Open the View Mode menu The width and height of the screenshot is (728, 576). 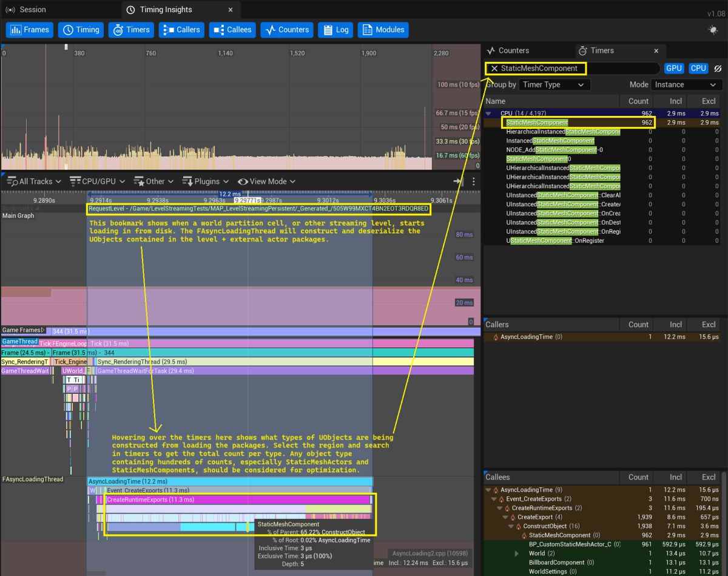[266, 181]
